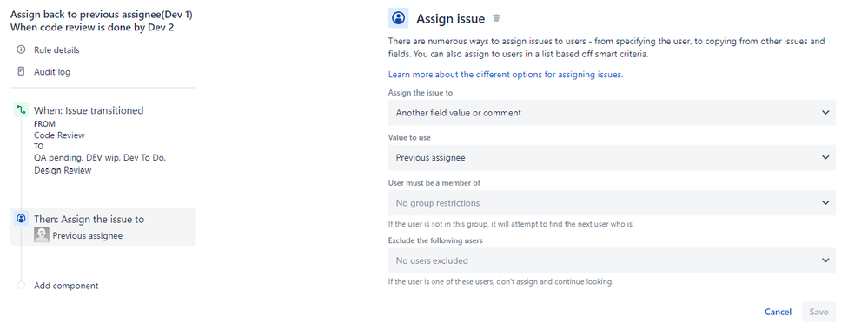
Task: Click the large Assign issue header icon
Action: pyautogui.click(x=399, y=18)
